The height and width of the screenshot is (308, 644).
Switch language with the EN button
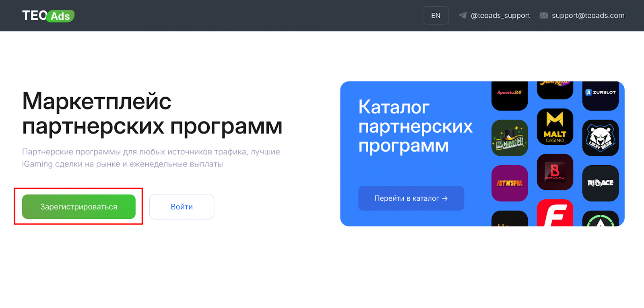pyautogui.click(x=436, y=16)
